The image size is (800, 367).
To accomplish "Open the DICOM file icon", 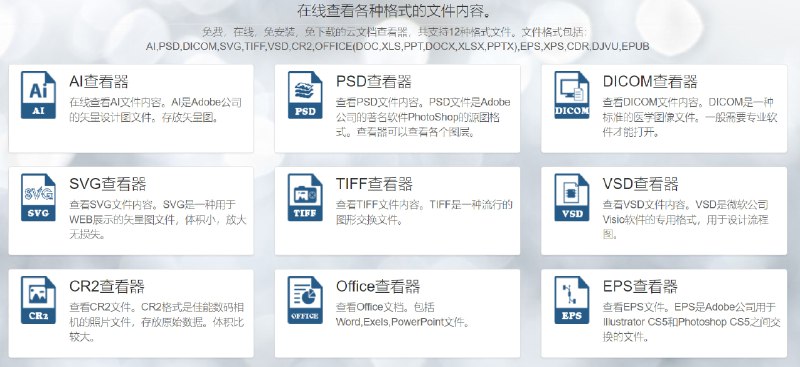I will pyautogui.click(x=572, y=95).
